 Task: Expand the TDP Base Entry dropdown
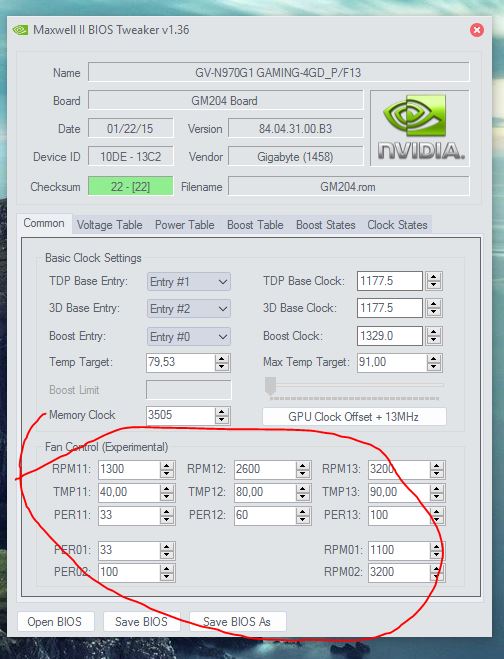tap(189, 282)
